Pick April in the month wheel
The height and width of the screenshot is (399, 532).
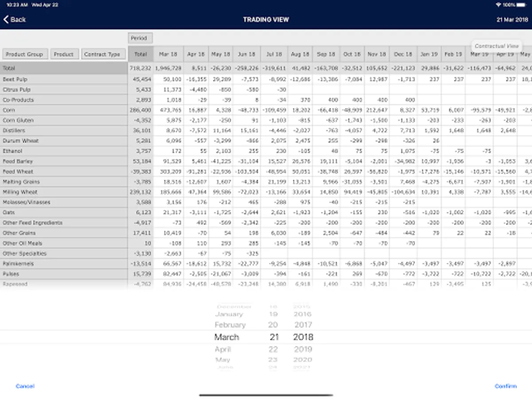click(x=223, y=349)
